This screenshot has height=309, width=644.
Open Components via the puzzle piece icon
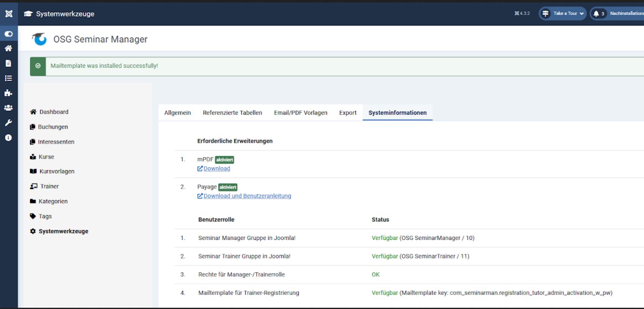tap(8, 93)
